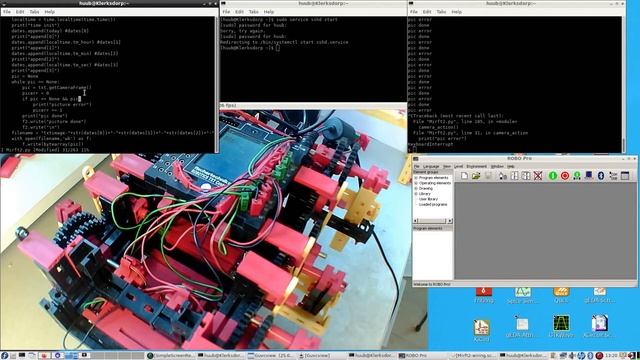Image resolution: width=640 pixels, height=360 pixels.
Task: Click the green download figure icon in ROBO Pro
Action: point(577,176)
